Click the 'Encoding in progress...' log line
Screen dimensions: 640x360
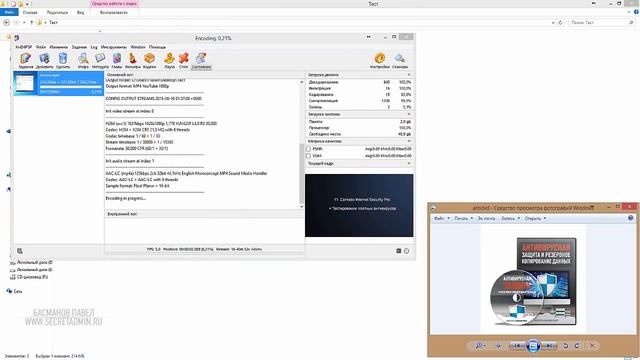[x=126, y=198]
